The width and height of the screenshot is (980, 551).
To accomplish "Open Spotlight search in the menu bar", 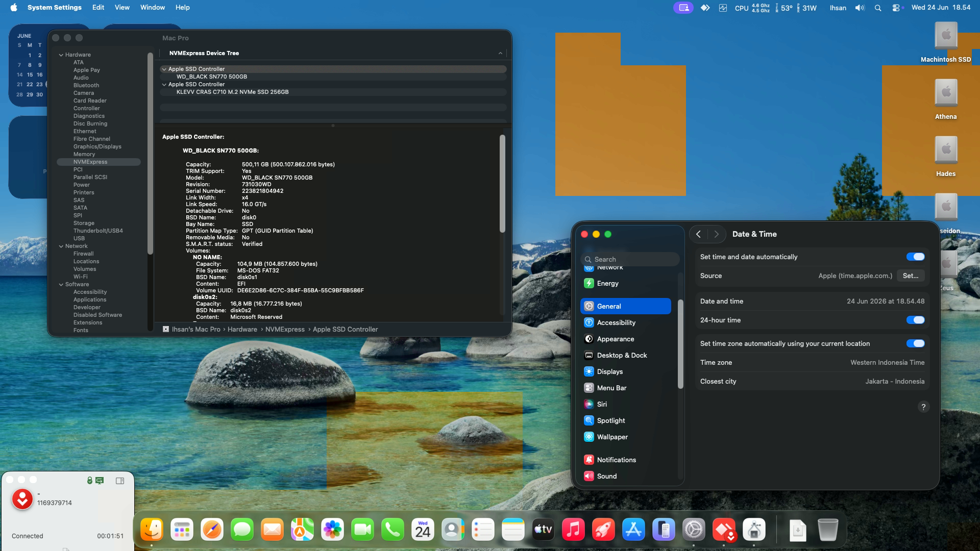I will [x=878, y=8].
